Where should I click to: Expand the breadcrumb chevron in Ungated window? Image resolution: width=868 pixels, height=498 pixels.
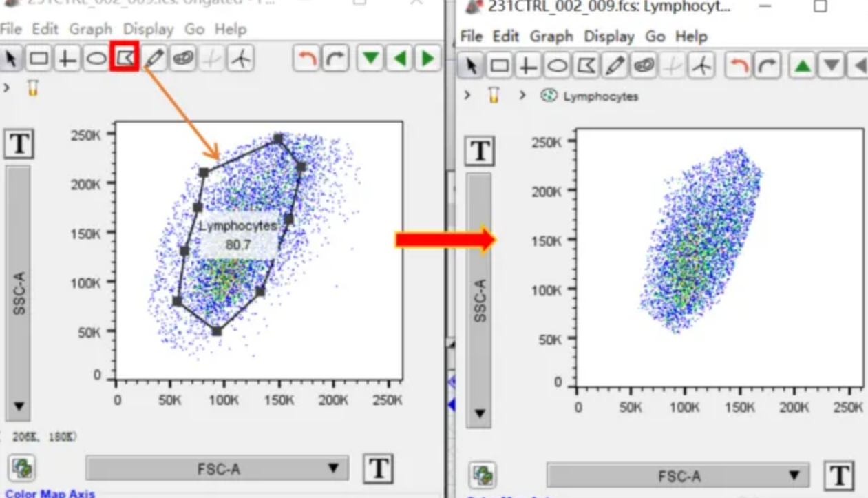7,88
